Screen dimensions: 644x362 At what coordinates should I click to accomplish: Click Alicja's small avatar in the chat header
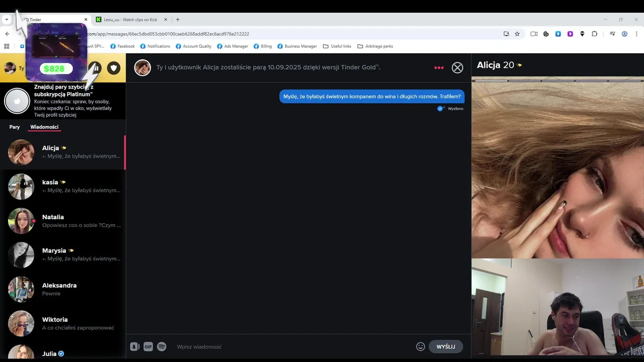pos(142,67)
